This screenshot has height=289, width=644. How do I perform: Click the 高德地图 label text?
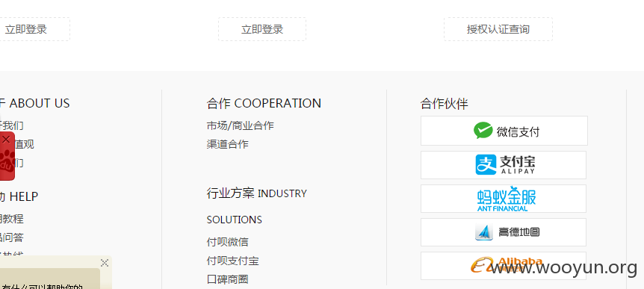(x=519, y=232)
